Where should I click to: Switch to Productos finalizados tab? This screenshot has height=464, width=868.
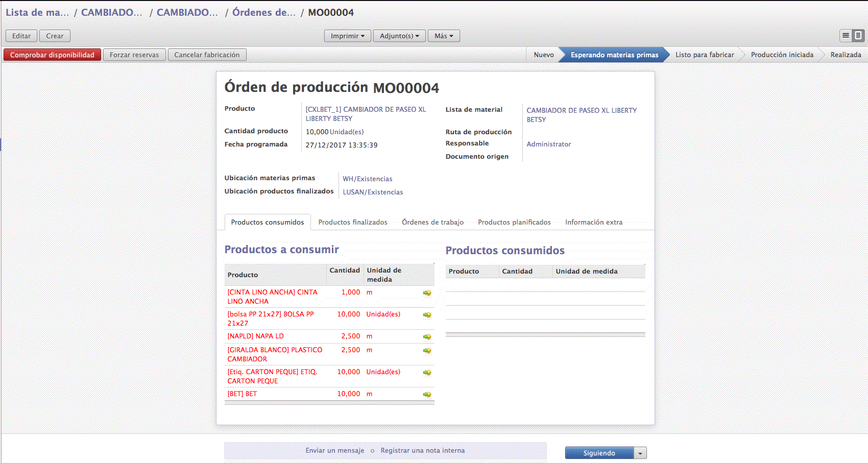(352, 222)
